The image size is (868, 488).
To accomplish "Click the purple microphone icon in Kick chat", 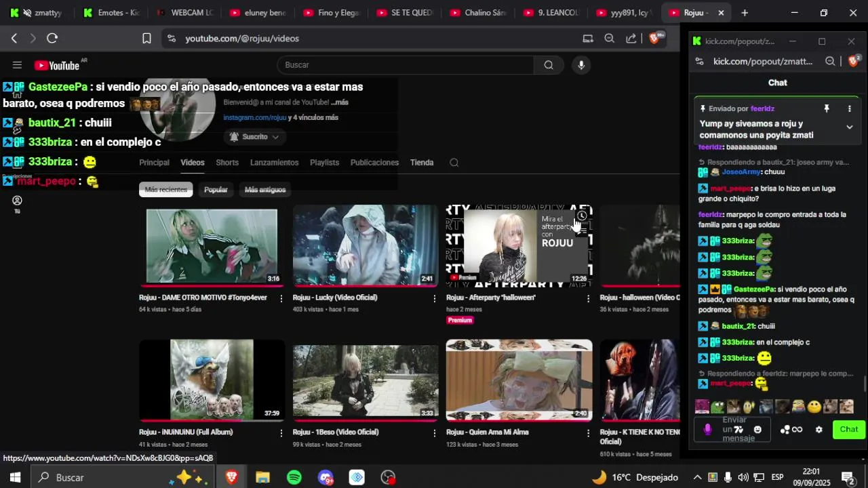I will [708, 430].
